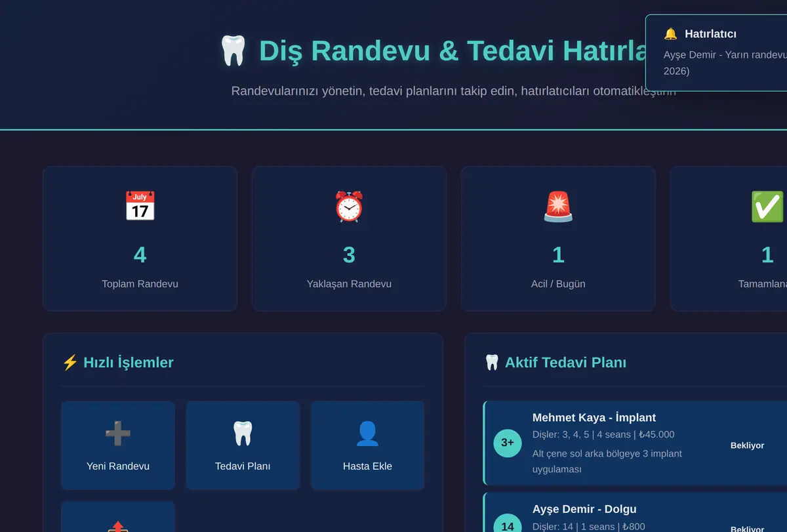787x532 pixels.
Task: Click the tooth icon on Tedavi Planı button
Action: click(243, 434)
